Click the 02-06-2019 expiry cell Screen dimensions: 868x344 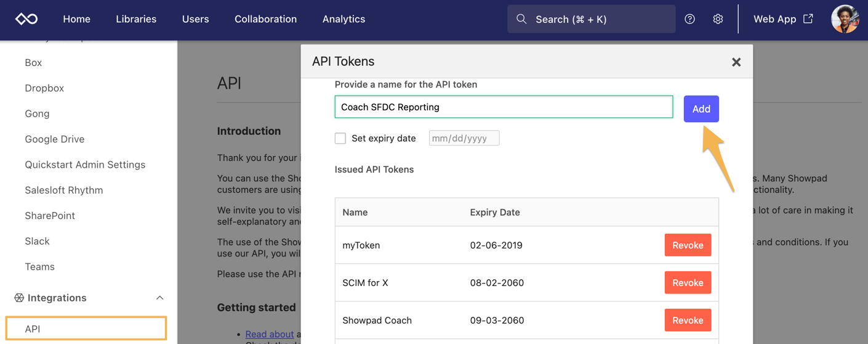[x=496, y=245]
